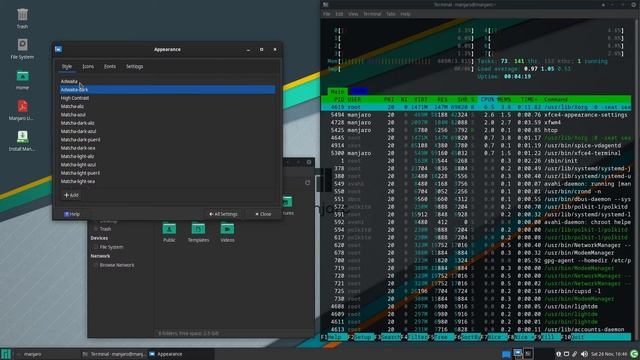Select the High Contrast theme

(168, 98)
